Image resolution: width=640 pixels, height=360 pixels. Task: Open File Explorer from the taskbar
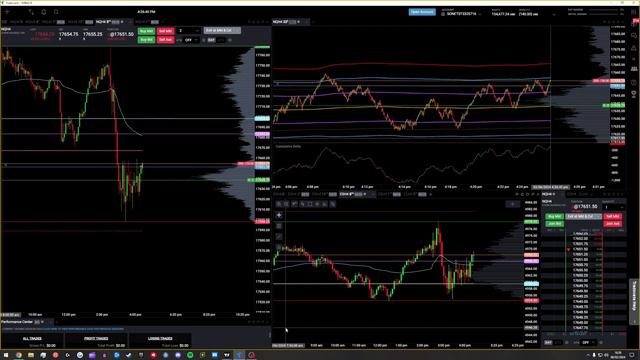tap(31, 355)
